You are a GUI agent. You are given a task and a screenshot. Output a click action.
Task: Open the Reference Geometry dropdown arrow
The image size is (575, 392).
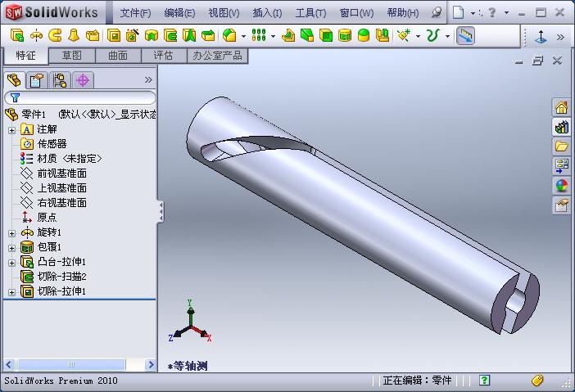[x=418, y=36]
